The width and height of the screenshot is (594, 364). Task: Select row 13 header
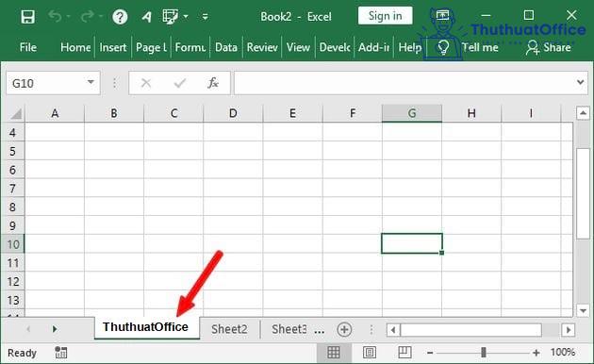[x=13, y=301]
